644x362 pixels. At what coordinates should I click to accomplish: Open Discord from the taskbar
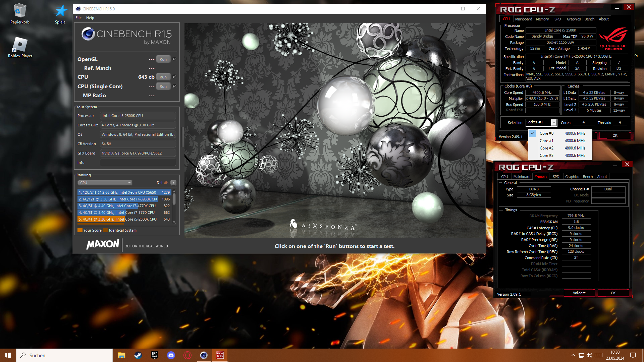coord(171,355)
